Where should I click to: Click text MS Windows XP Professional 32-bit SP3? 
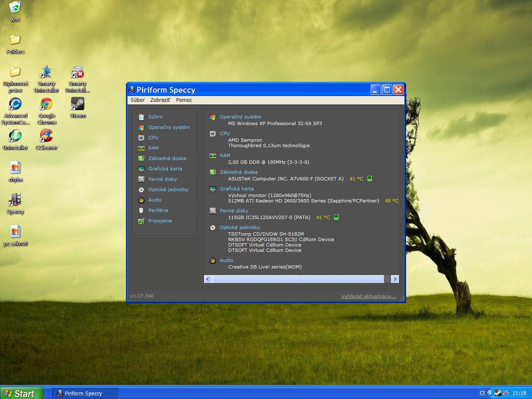pyautogui.click(x=275, y=123)
